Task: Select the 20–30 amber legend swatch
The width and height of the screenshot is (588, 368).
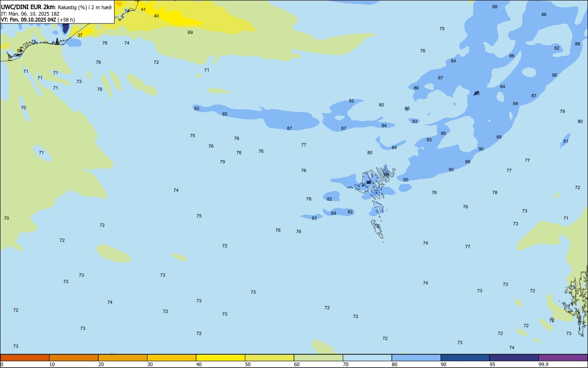Action: pos(123,357)
